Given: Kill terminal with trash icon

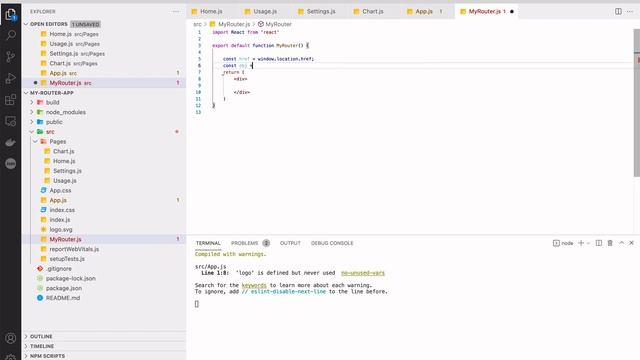Looking at the screenshot, I should pyautogui.click(x=610, y=243).
